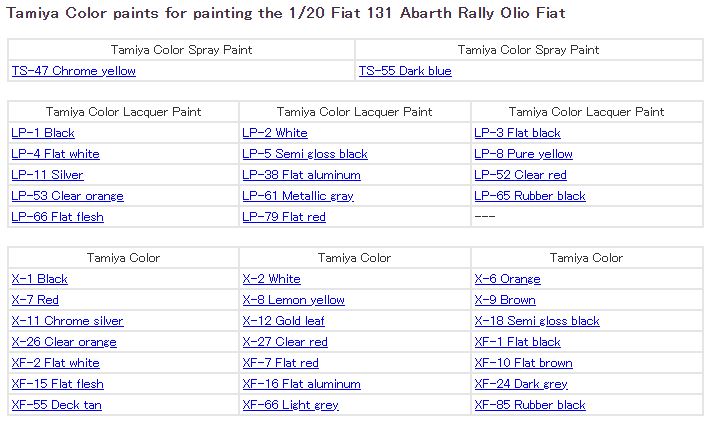
Task: Open LP-66 Flat flesh link
Action: click(x=57, y=217)
